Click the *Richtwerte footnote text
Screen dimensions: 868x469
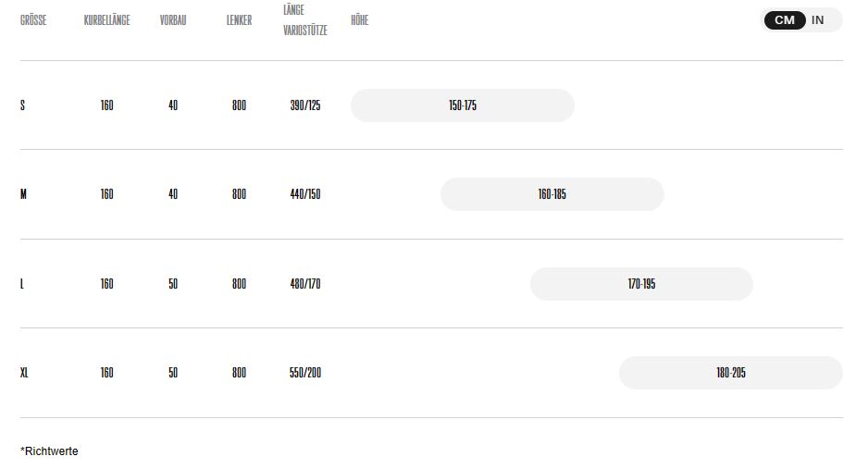[x=50, y=451]
